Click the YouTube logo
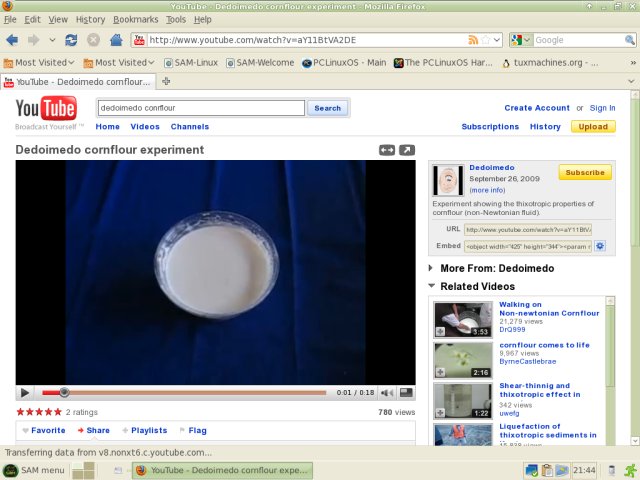This screenshot has height=480, width=640. pos(45,109)
